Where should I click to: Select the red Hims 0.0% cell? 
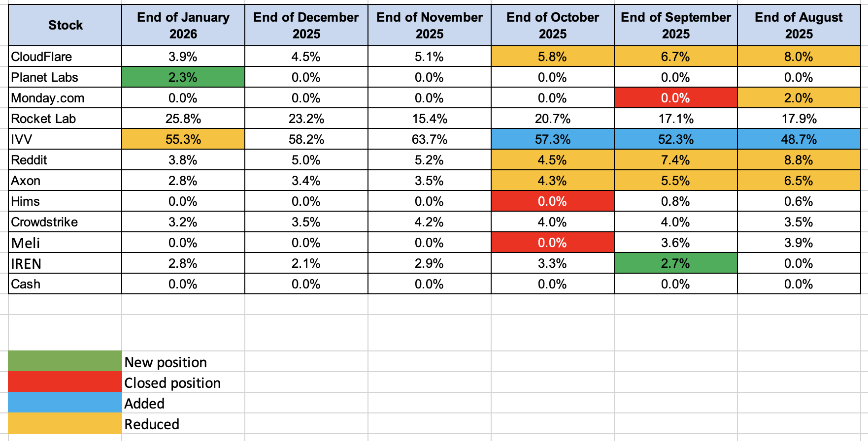(x=553, y=201)
